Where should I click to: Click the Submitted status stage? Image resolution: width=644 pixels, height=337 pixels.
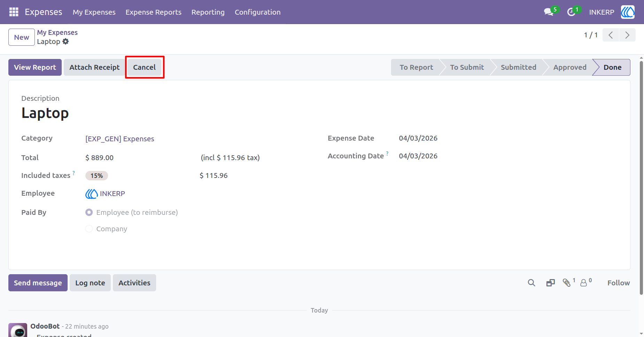(519, 67)
